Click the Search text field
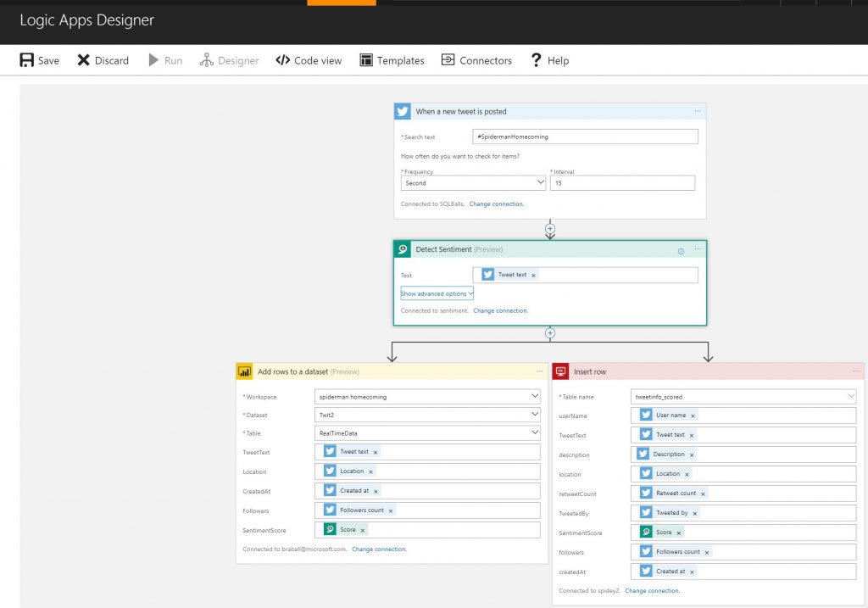The height and width of the screenshot is (608, 868). click(585, 137)
